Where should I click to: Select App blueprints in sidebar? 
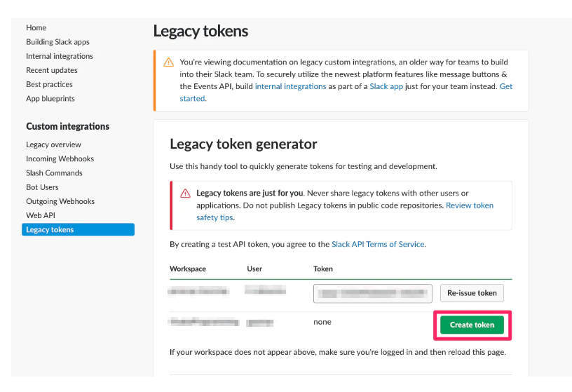click(x=50, y=99)
